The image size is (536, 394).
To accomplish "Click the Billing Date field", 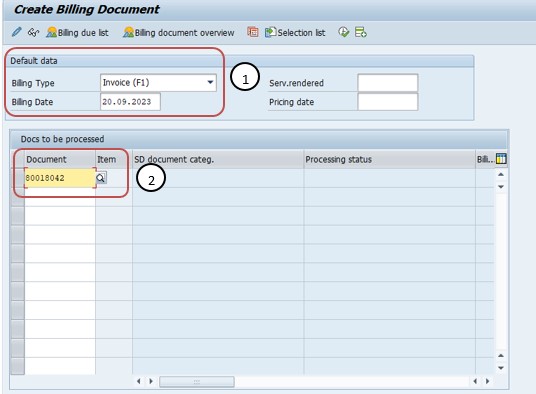I will pos(130,102).
